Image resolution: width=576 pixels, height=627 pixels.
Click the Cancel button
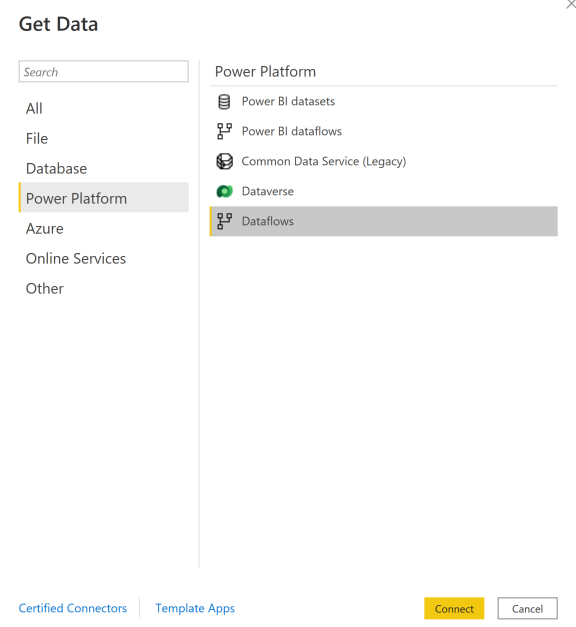pyautogui.click(x=527, y=609)
